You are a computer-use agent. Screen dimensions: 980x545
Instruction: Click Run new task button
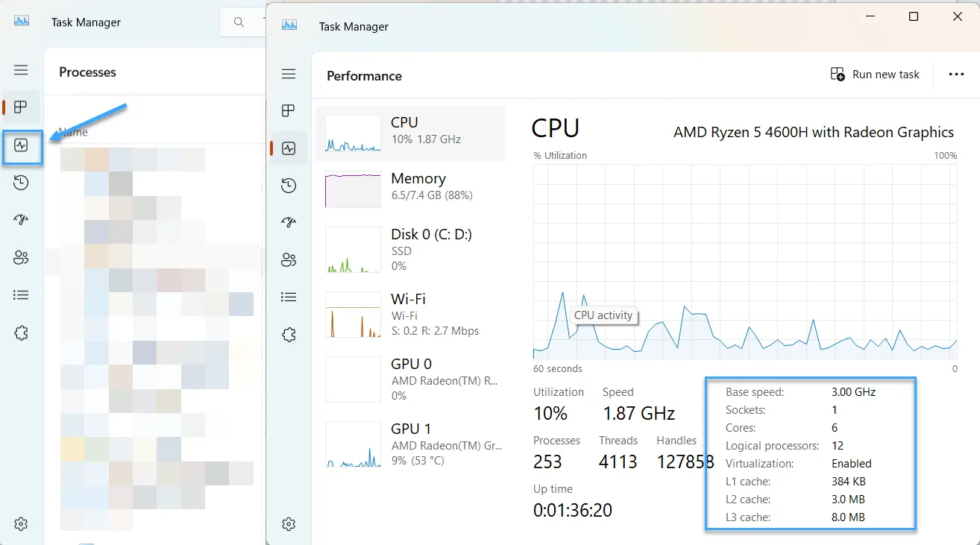(875, 75)
